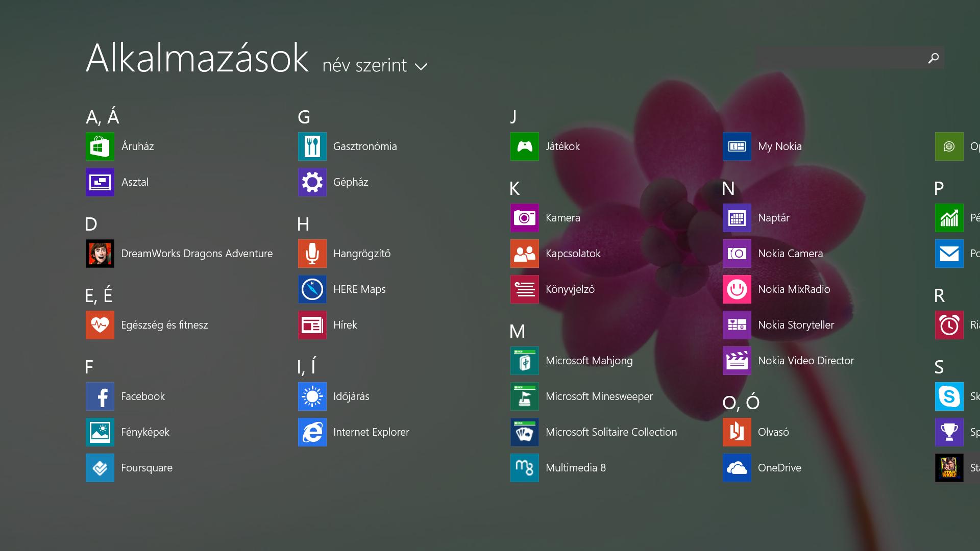This screenshot has width=980, height=551.
Task: Open the Áruház store icon
Action: (x=100, y=146)
